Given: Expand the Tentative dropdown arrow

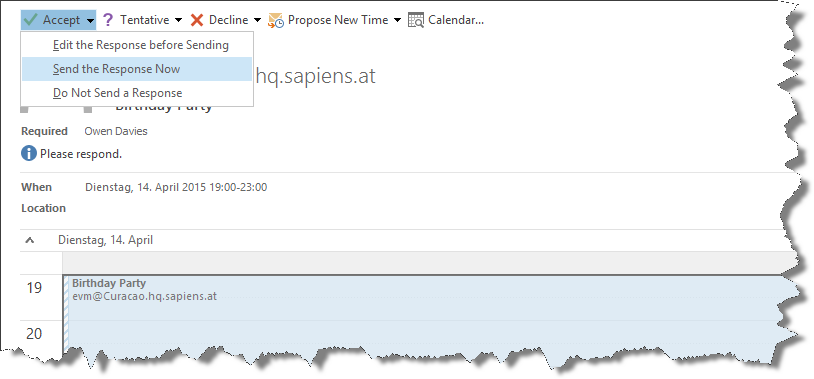Looking at the screenshot, I should coord(179,20).
